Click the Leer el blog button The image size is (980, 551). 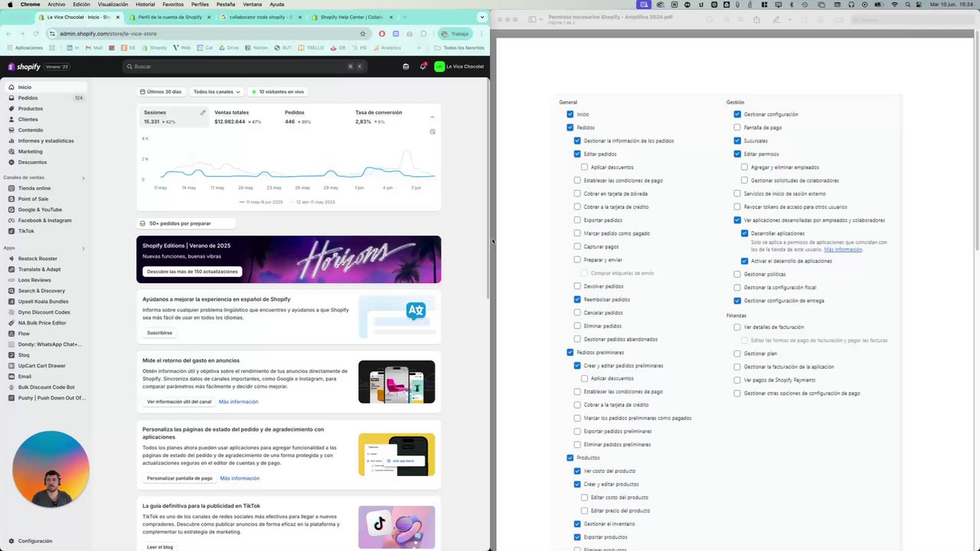tap(160, 547)
